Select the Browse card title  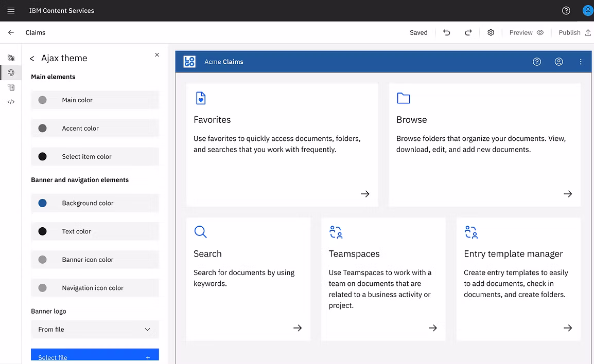click(x=411, y=120)
